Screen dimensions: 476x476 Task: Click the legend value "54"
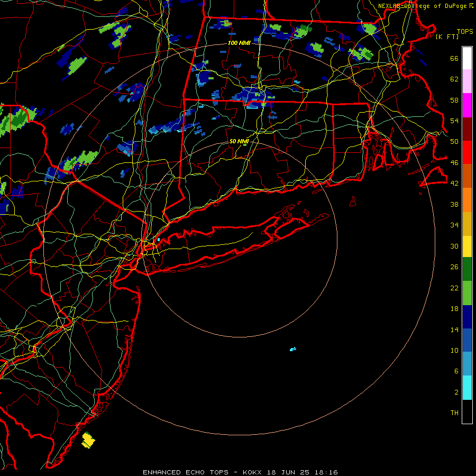pyautogui.click(x=454, y=121)
